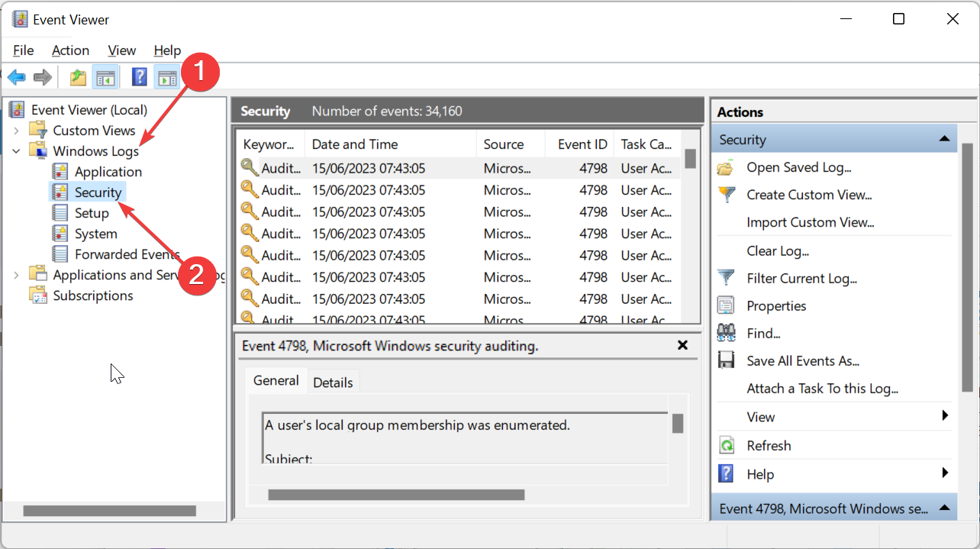Toggle the Show/Hide Console Tree toolbar icon

[105, 77]
